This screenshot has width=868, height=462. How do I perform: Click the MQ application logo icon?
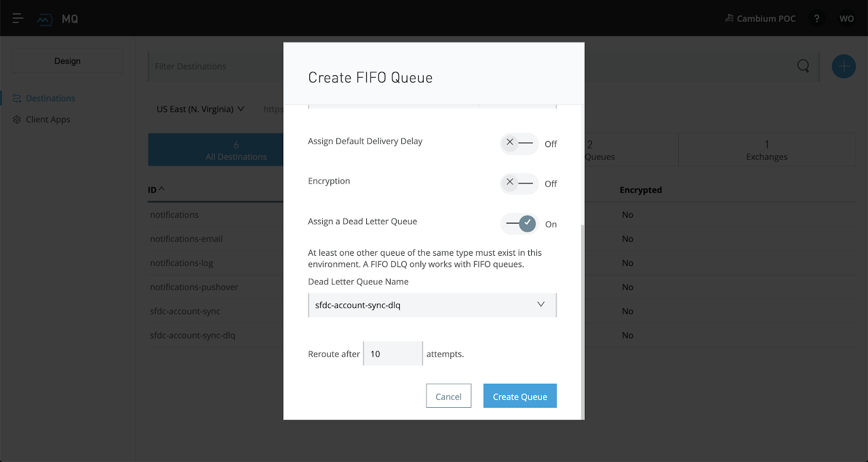tap(44, 20)
